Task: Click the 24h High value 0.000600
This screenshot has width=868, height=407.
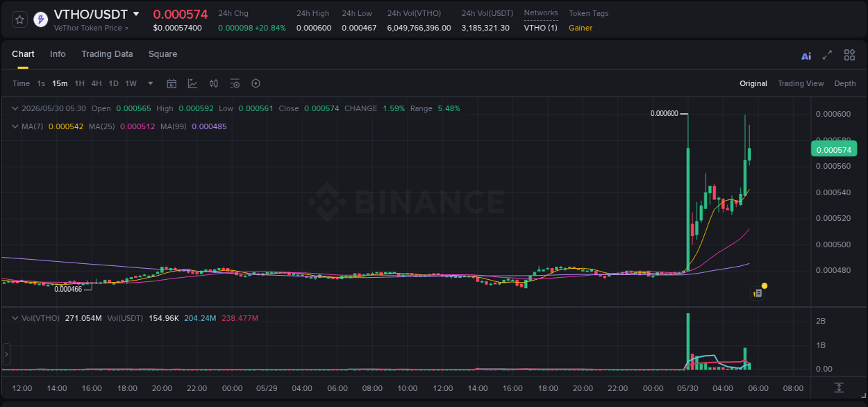Action: pos(314,28)
